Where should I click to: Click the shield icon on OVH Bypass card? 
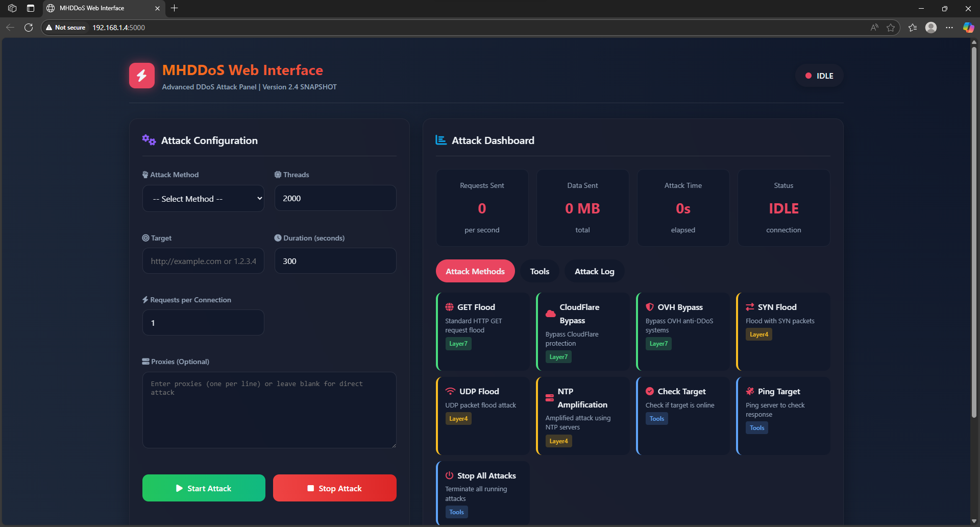[649, 307]
